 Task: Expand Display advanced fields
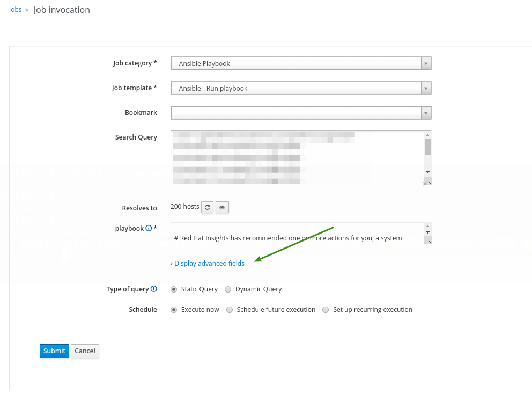pyautogui.click(x=209, y=264)
